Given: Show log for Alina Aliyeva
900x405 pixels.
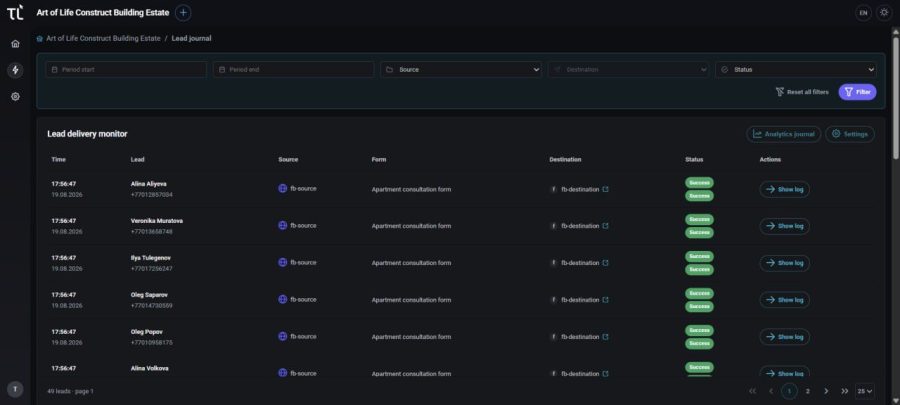Looking at the screenshot, I should point(785,189).
